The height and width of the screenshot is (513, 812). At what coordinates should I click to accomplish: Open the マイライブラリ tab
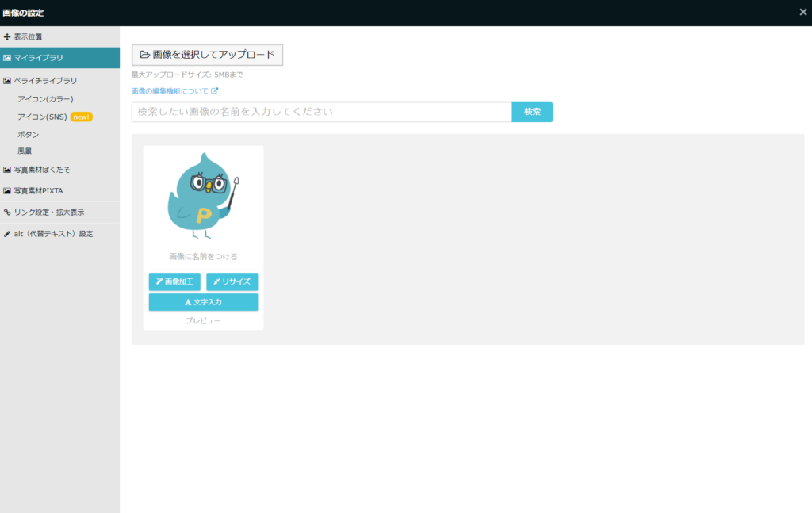pyautogui.click(x=59, y=58)
